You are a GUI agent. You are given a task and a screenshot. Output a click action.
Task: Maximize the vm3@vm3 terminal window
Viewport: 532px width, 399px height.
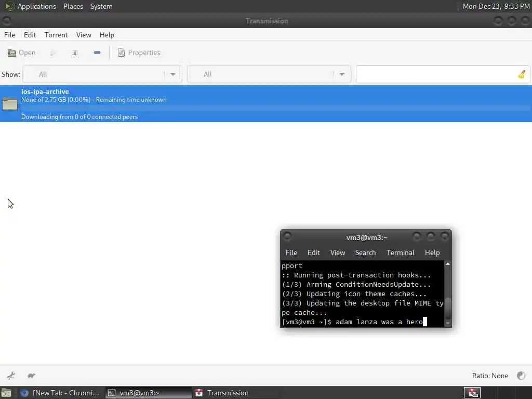pyautogui.click(x=431, y=236)
